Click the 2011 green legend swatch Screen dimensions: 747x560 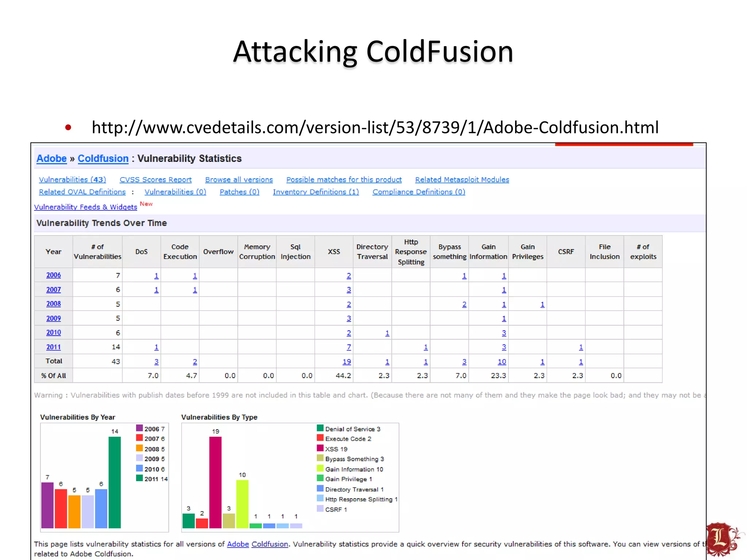pos(139,478)
